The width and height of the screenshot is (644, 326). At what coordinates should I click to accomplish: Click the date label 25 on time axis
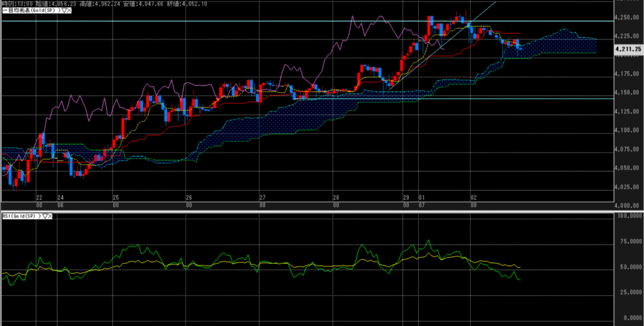point(116,197)
